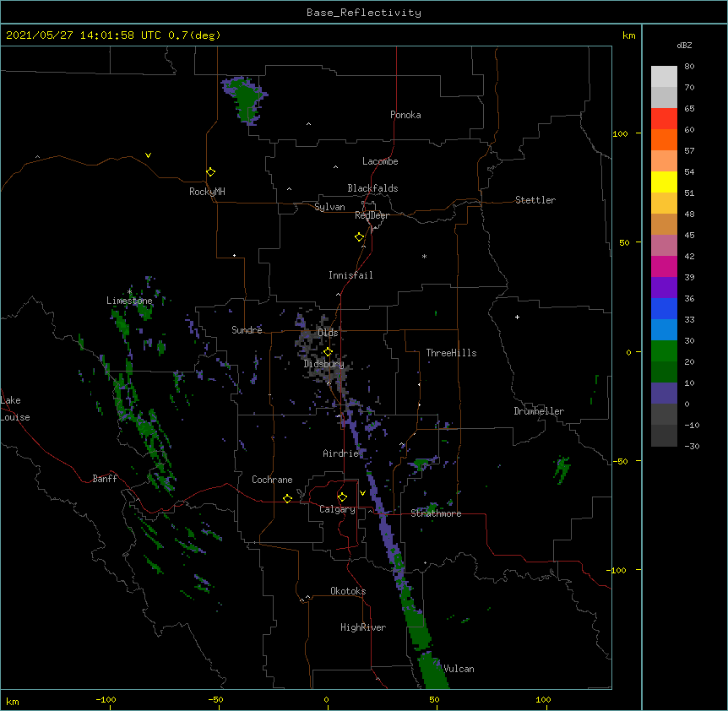
Task: Click yellow diamond marker near Olds
Action: coord(328,352)
